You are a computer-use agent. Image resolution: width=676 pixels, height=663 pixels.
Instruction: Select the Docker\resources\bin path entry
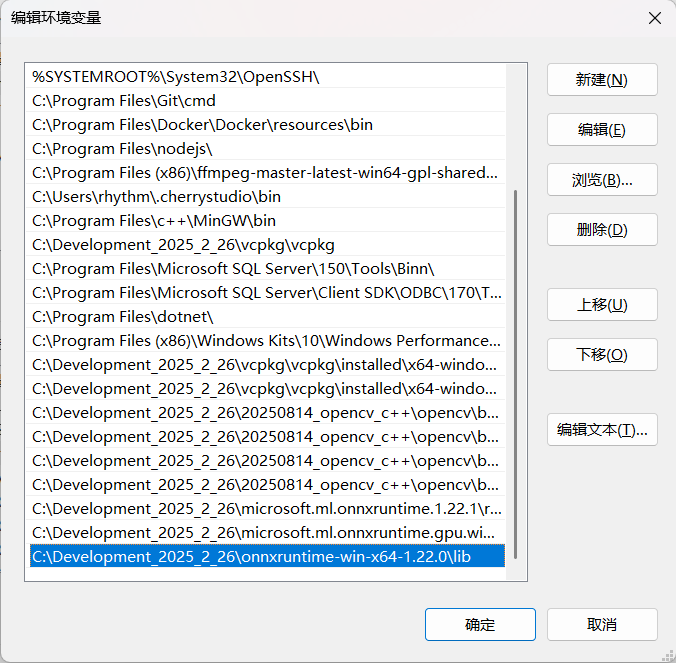click(267, 125)
